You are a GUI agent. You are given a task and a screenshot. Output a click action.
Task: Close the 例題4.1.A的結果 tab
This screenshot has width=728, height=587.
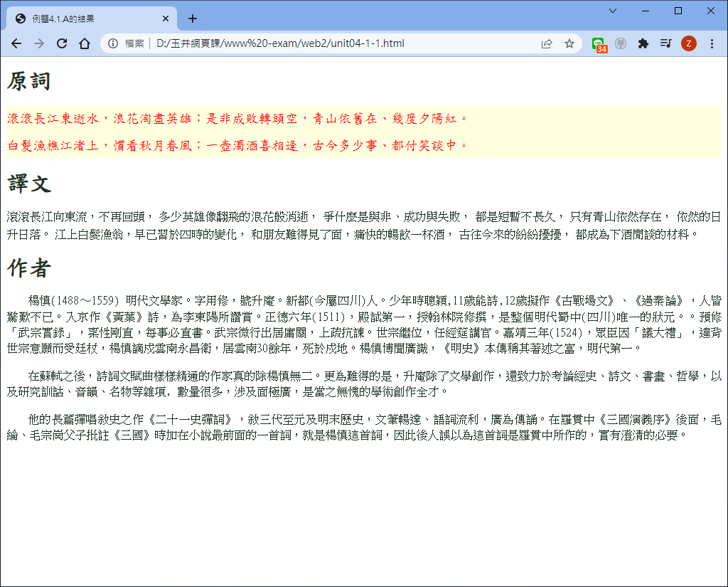(x=166, y=18)
